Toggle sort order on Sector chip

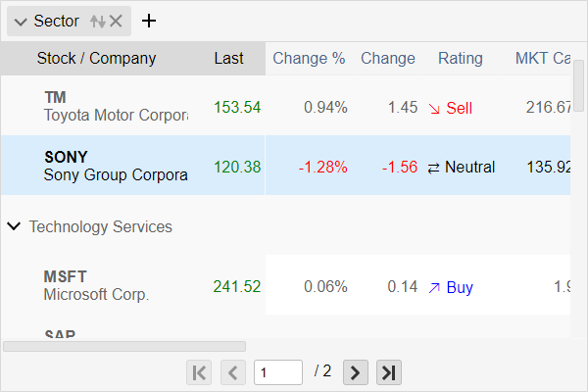tap(97, 21)
